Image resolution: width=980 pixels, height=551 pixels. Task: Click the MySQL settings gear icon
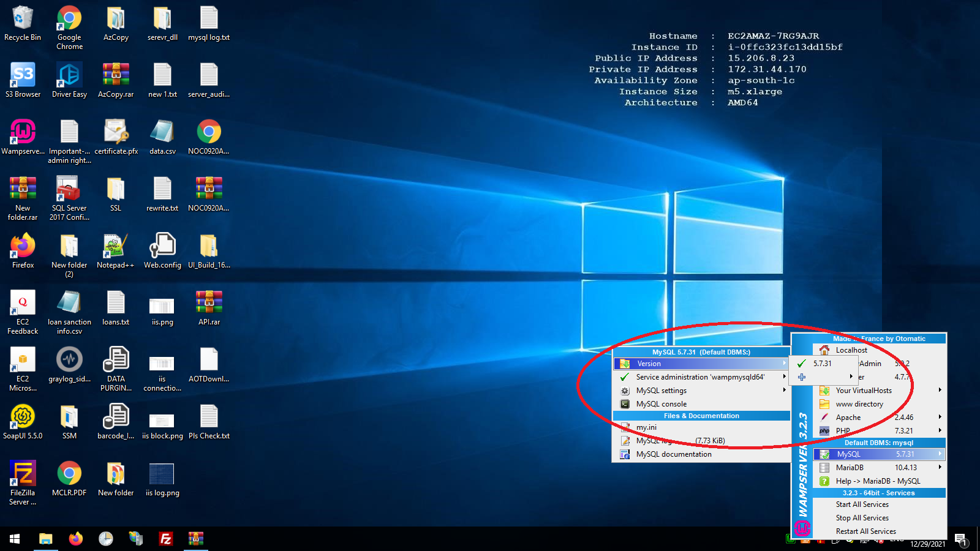click(x=625, y=390)
